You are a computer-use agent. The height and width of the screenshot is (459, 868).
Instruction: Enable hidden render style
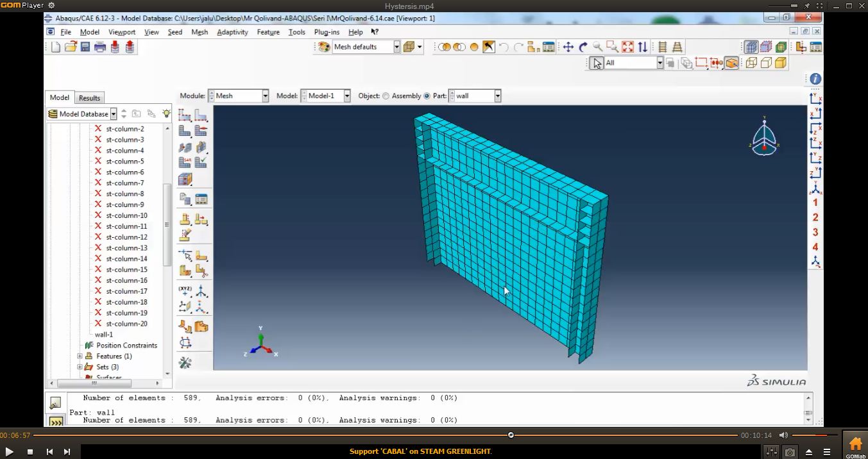coord(765,63)
